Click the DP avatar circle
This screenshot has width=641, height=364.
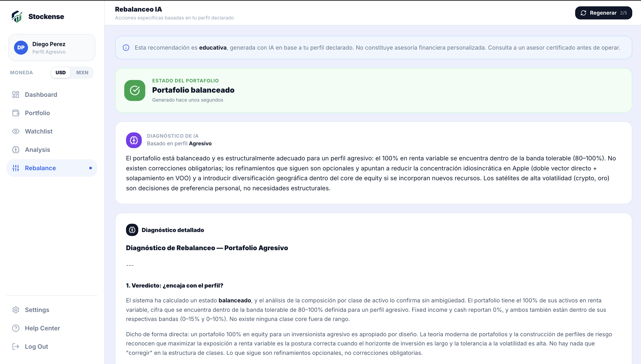tap(21, 47)
